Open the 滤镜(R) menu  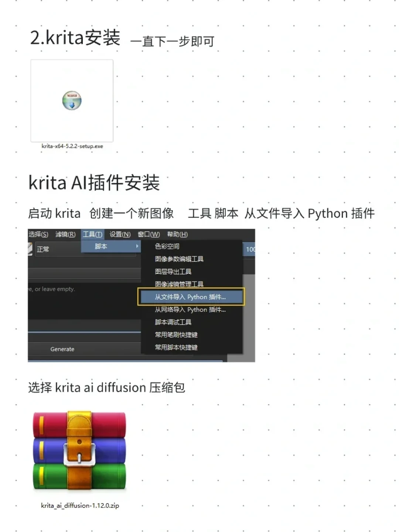[x=65, y=234]
